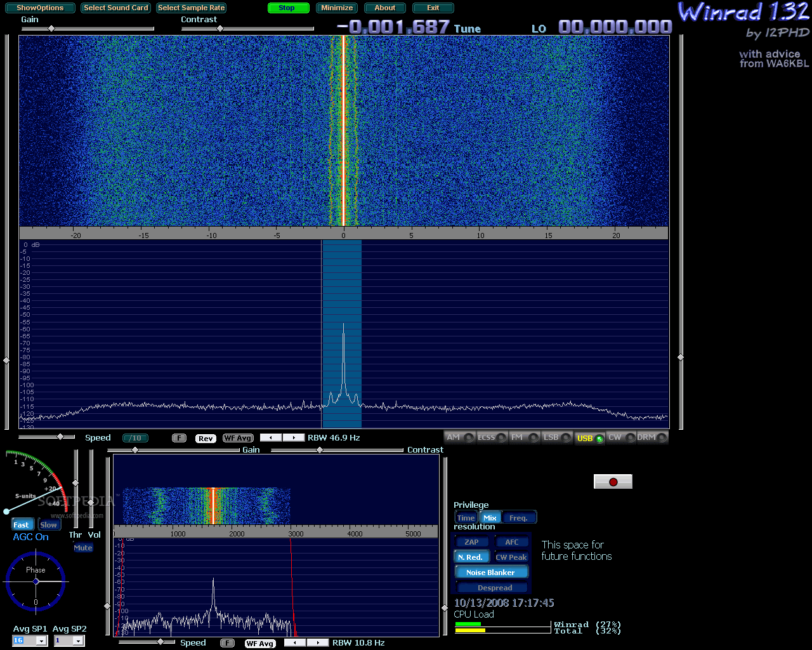
Task: Click the top Contrast slider
Action: click(247, 29)
